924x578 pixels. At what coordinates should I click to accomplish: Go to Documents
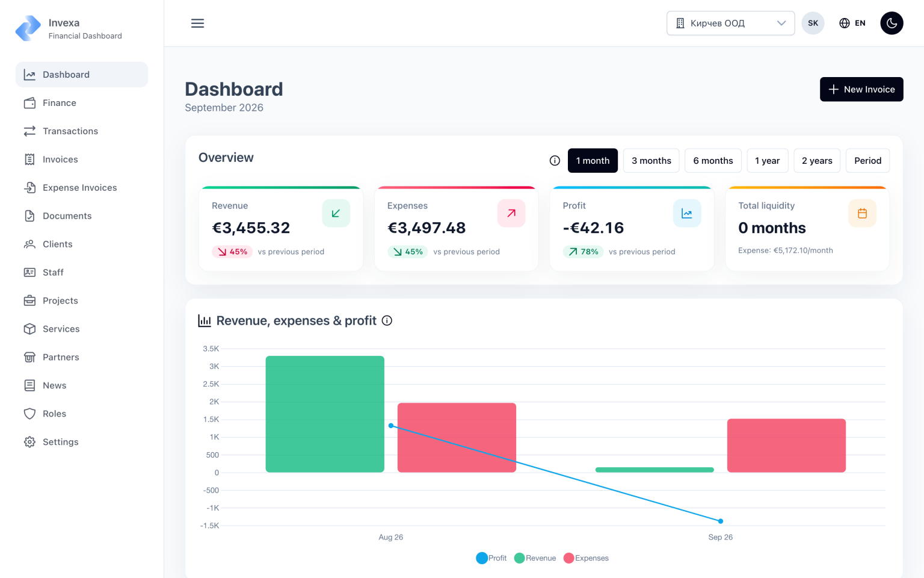click(82, 216)
